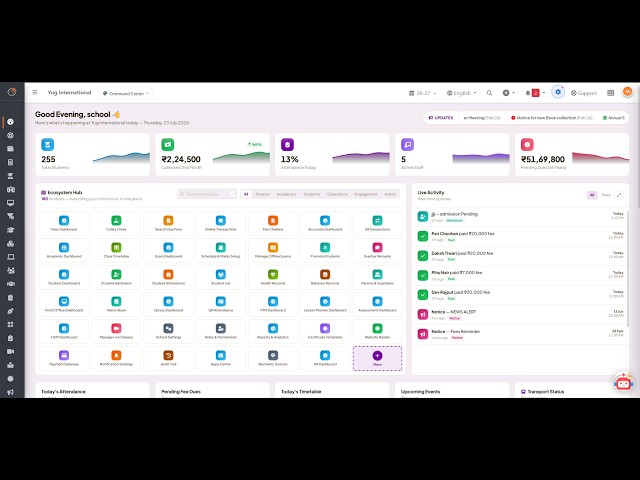Open the Website Builder module
The width and height of the screenshot is (640, 480).
(377, 331)
